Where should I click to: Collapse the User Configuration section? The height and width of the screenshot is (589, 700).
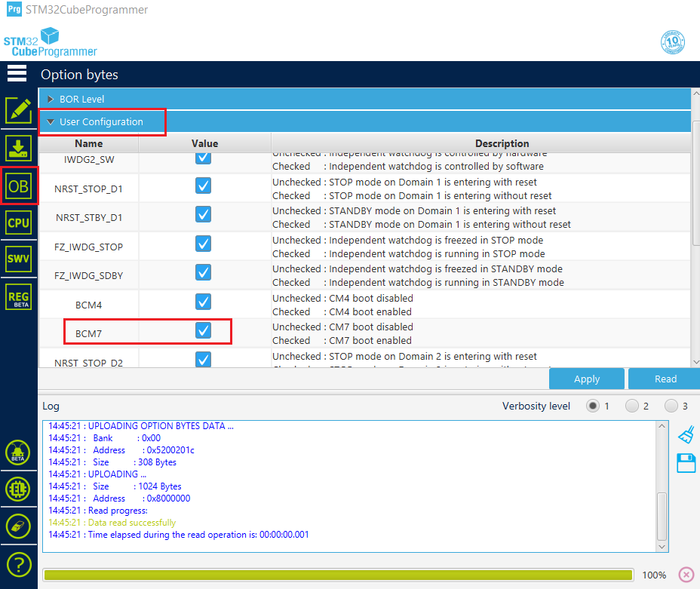pos(365,121)
